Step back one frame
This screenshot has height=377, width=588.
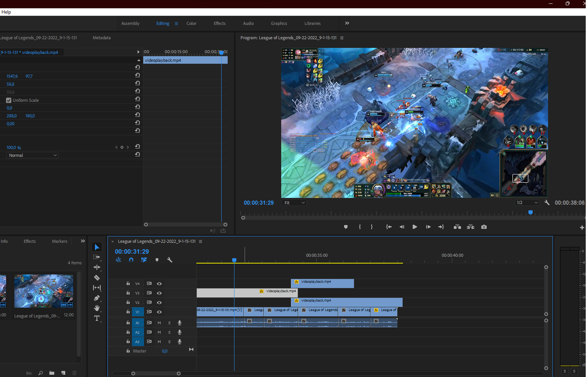[x=402, y=227]
